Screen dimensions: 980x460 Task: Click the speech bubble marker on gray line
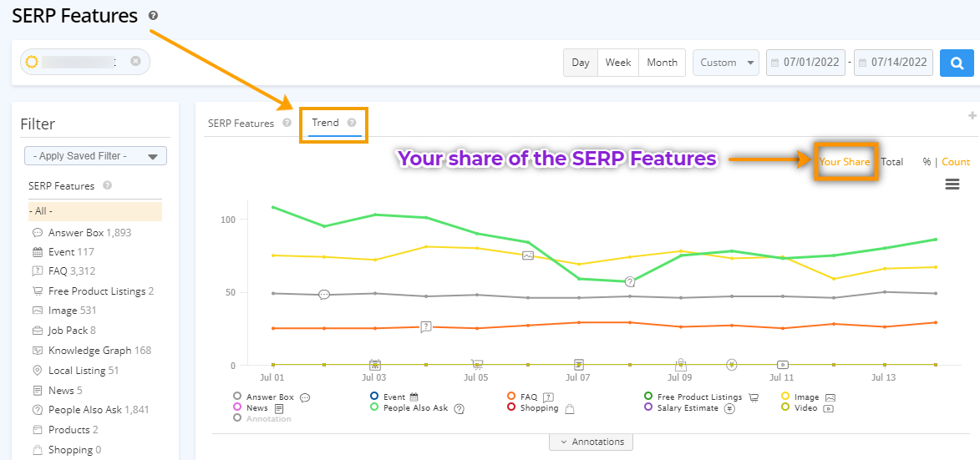point(324,295)
